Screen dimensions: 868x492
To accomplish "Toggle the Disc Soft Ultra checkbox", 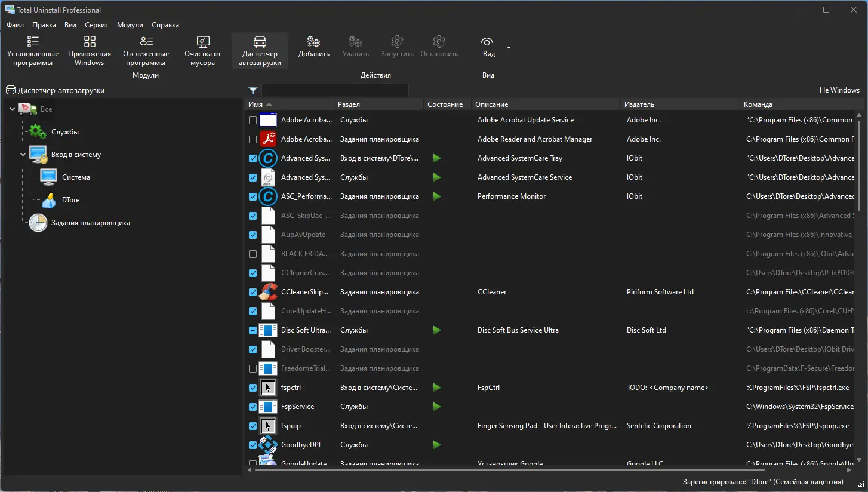I will point(253,330).
